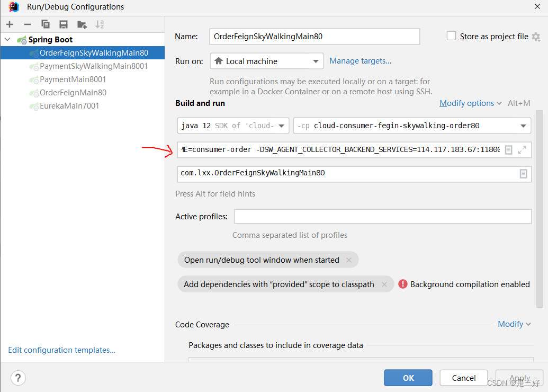Open Manage targets link
Image resolution: width=548 pixels, height=392 pixels.
click(x=361, y=61)
